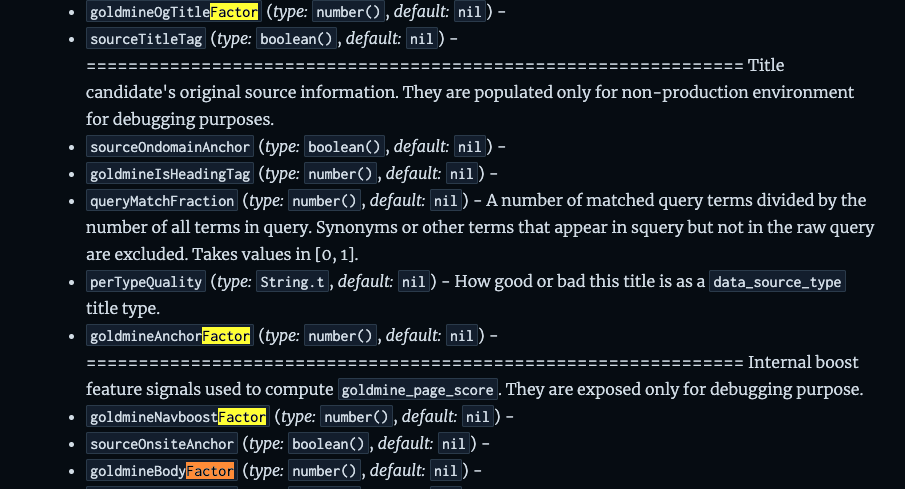Select the data_source_type inline code
The width and height of the screenshot is (905, 489).
pyautogui.click(x=776, y=282)
